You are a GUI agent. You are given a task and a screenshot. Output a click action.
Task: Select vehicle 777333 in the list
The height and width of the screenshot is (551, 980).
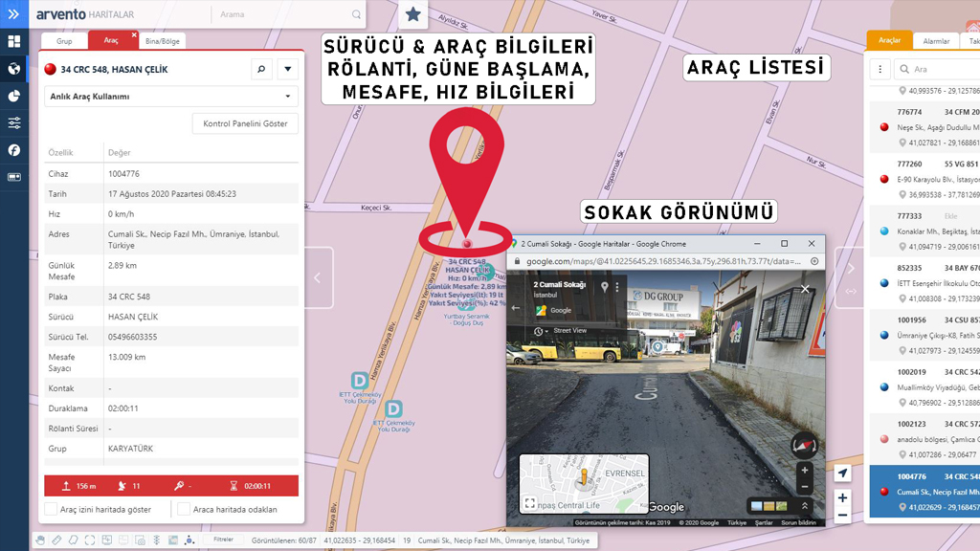924,231
